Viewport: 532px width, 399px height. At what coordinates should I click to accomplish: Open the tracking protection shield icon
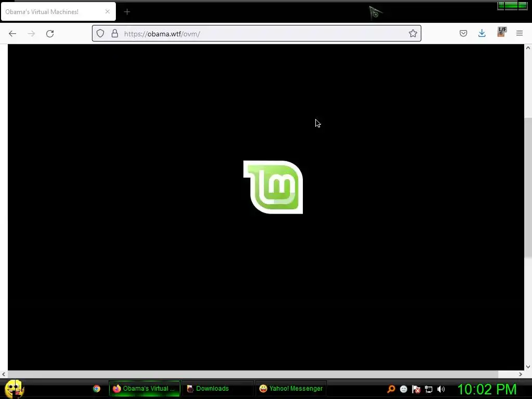pyautogui.click(x=100, y=33)
